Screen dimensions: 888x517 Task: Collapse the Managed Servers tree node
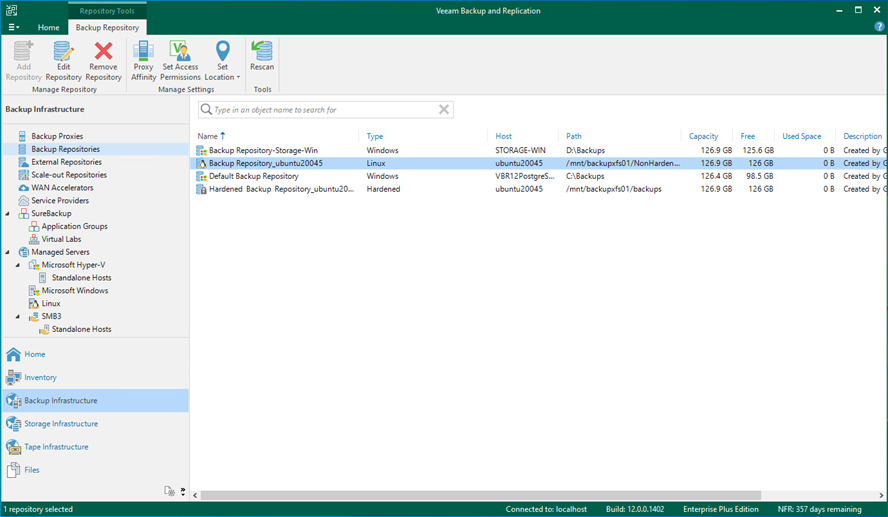(x=7, y=252)
